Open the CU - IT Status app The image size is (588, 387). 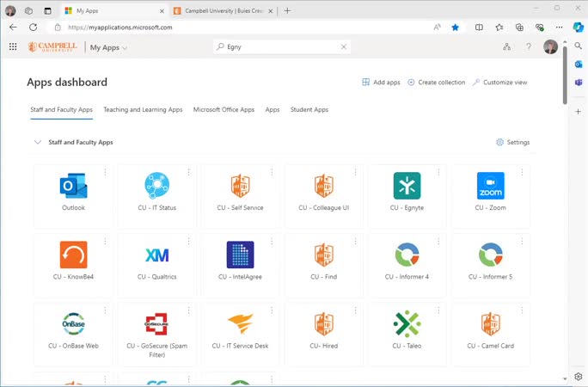156,186
